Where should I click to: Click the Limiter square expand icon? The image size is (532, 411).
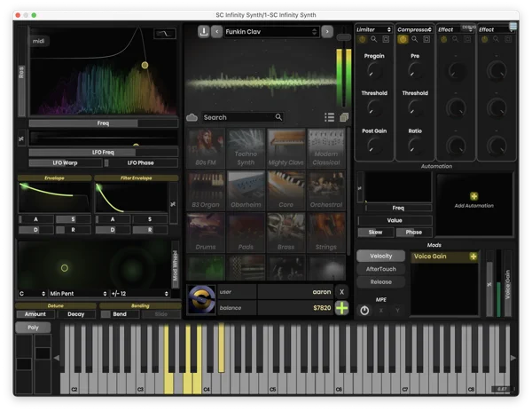point(386,39)
